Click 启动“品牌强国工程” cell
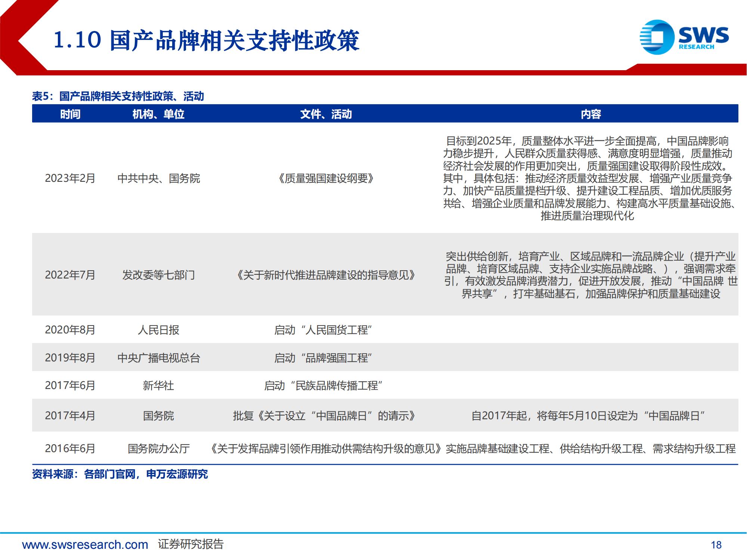 (x=323, y=358)
